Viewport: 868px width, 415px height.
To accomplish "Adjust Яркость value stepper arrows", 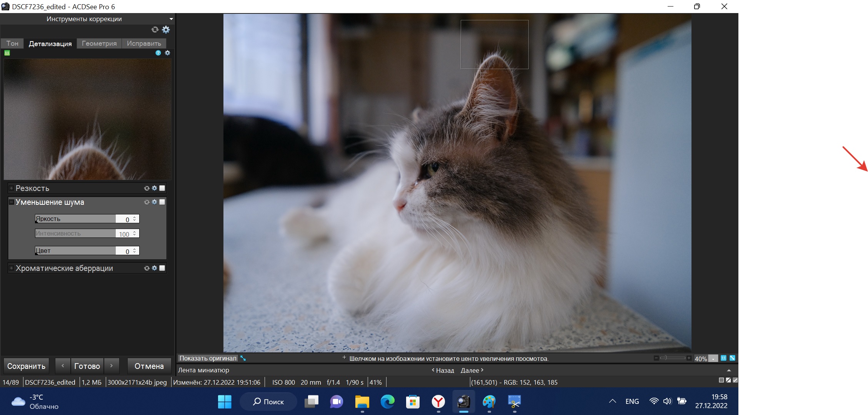I will [135, 219].
